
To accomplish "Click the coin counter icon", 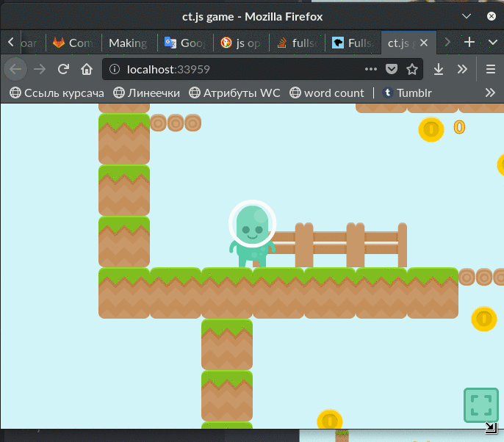I will (431, 129).
